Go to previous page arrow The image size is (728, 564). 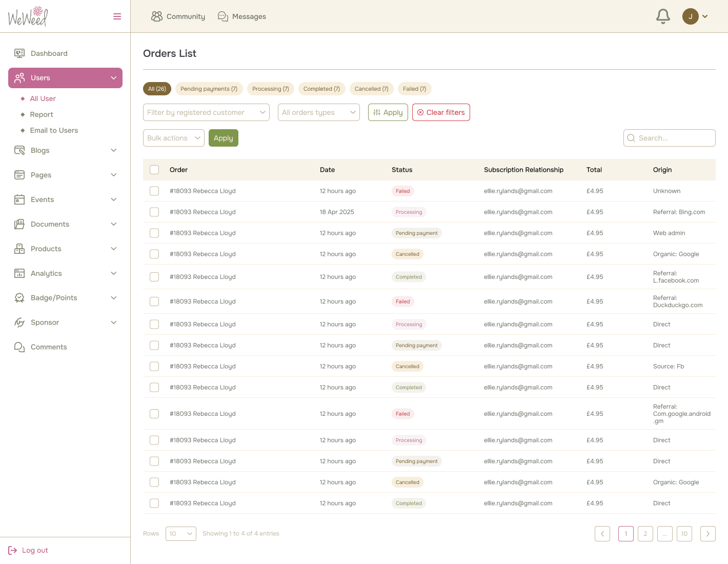(602, 534)
